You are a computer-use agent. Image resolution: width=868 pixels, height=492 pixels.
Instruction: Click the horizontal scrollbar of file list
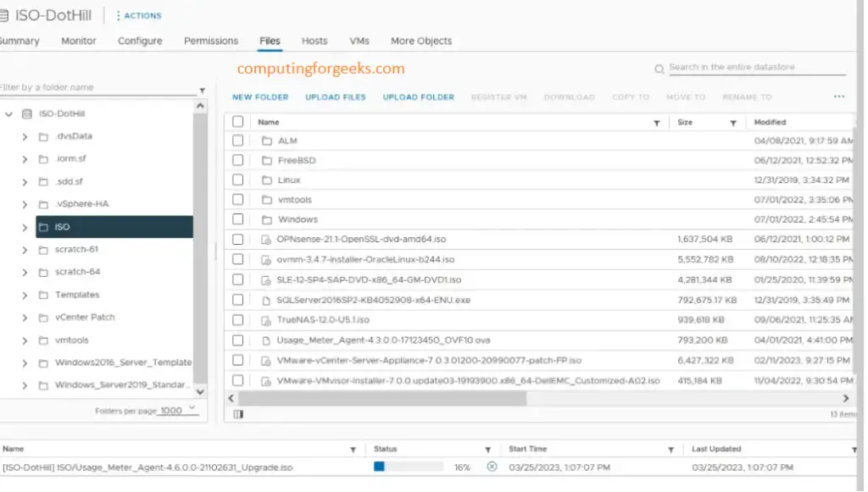[382, 398]
